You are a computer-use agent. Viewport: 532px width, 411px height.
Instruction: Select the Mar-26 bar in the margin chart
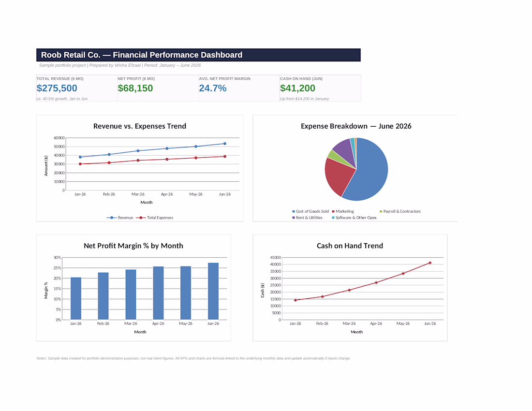pos(131,294)
